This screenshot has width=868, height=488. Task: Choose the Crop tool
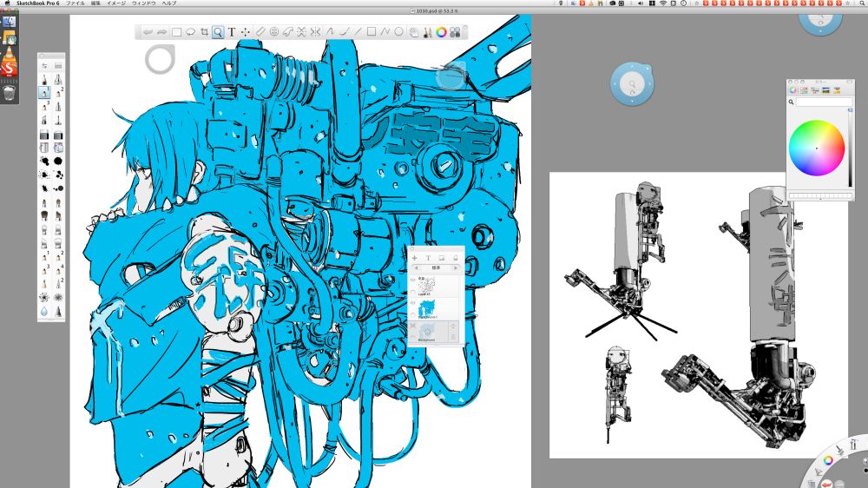pyautogui.click(x=204, y=32)
